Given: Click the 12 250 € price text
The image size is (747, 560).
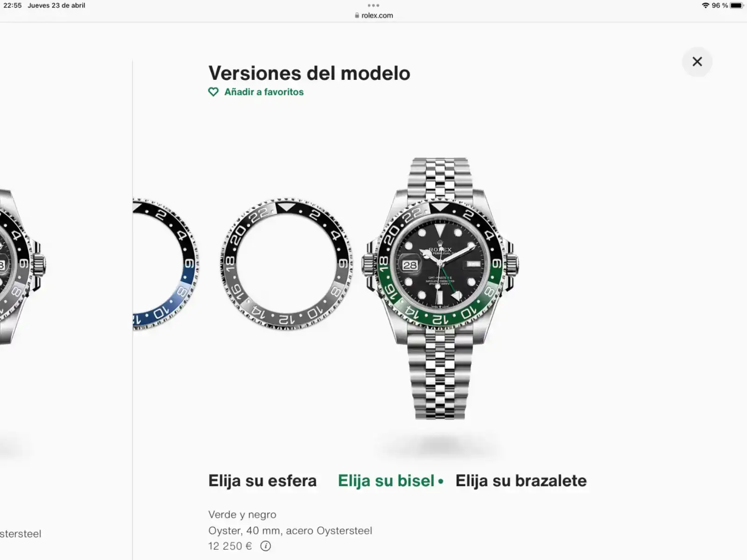Looking at the screenshot, I should click(230, 546).
